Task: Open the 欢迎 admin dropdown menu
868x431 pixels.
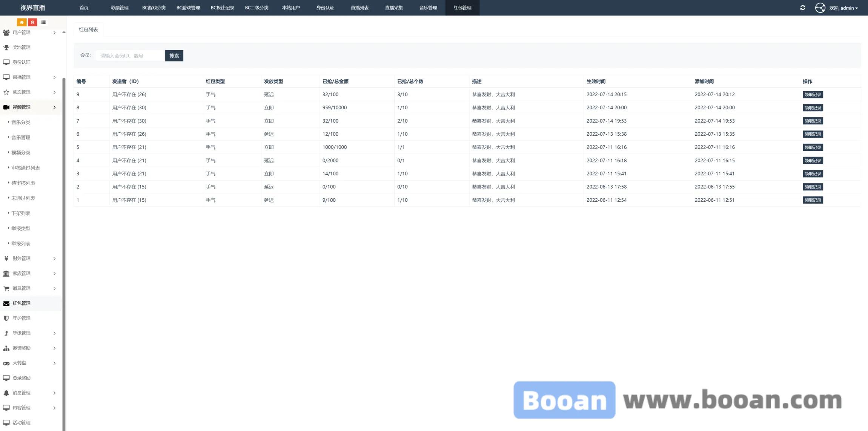Action: (x=844, y=8)
